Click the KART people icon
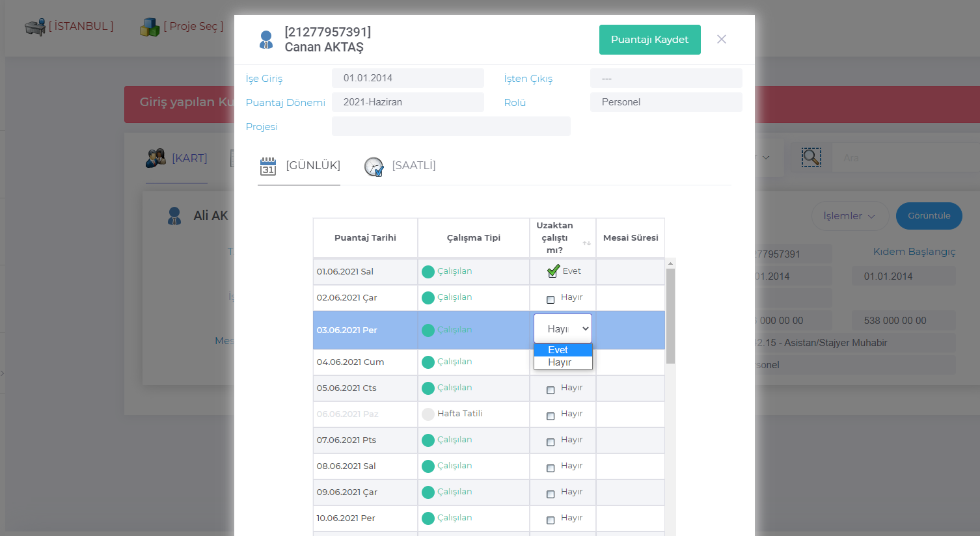 coord(156,158)
